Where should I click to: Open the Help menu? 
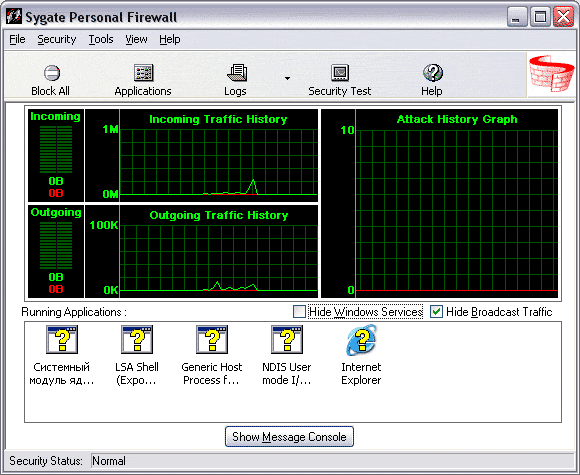tap(170, 39)
